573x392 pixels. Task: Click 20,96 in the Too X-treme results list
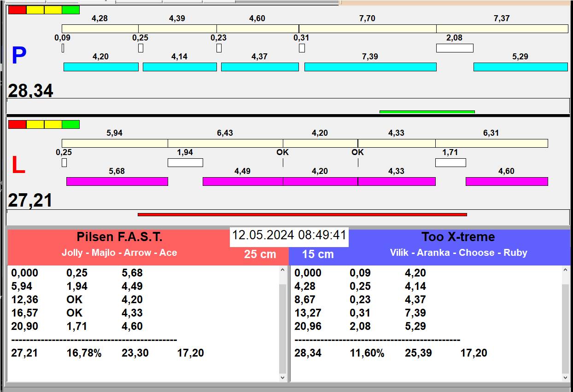(308, 326)
